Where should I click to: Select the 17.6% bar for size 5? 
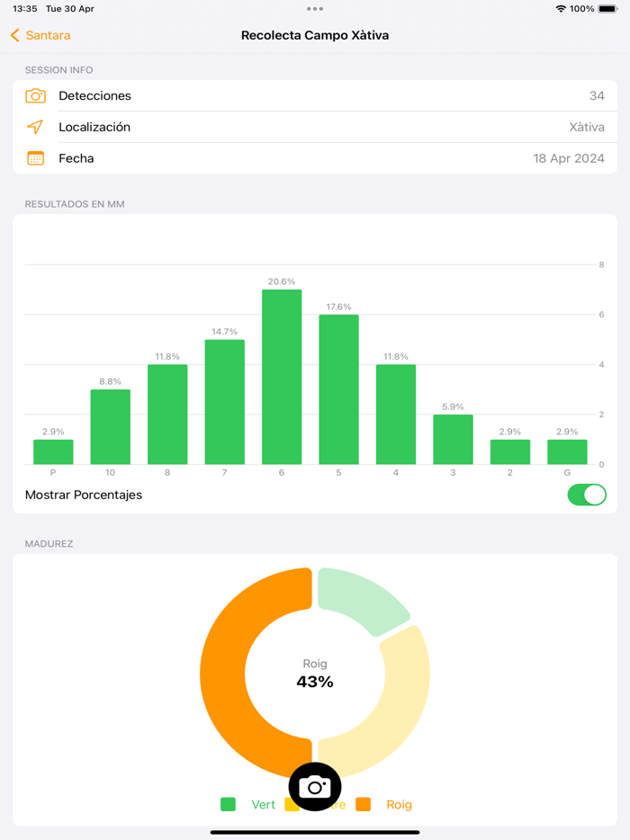pyautogui.click(x=339, y=389)
